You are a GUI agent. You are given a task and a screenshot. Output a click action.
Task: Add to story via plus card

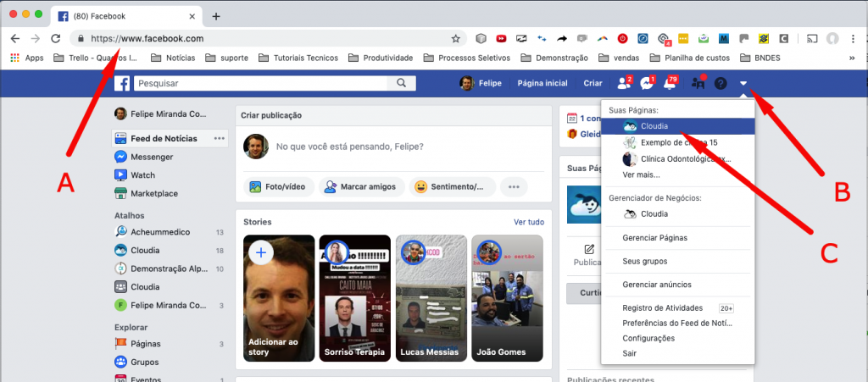click(x=279, y=298)
